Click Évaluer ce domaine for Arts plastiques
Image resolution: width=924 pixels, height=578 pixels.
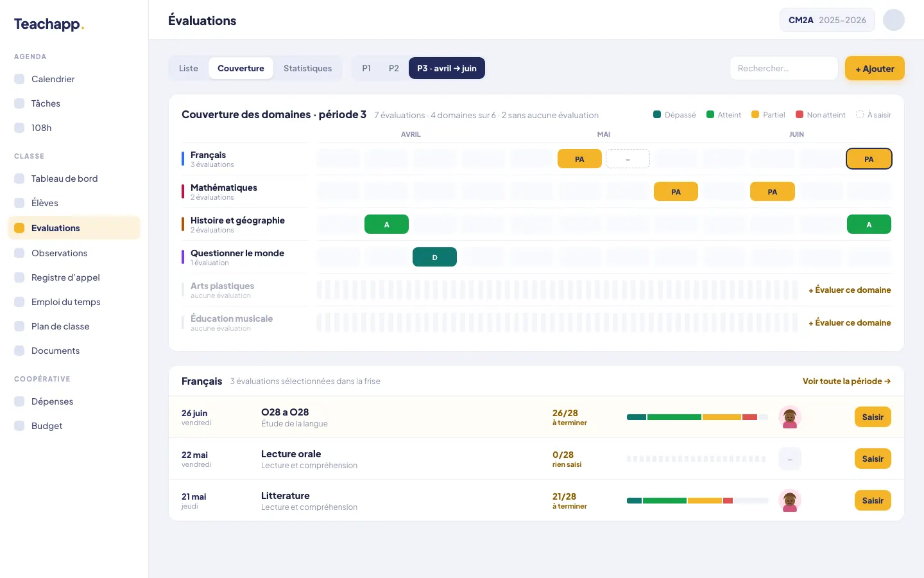point(850,290)
